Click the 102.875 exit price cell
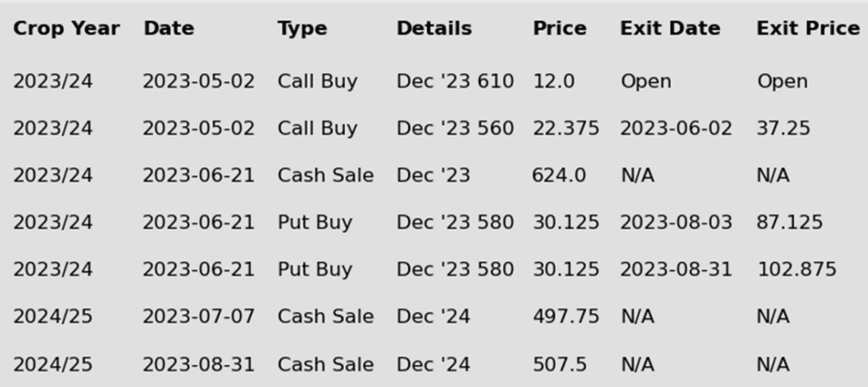The image size is (868, 387). (x=797, y=269)
